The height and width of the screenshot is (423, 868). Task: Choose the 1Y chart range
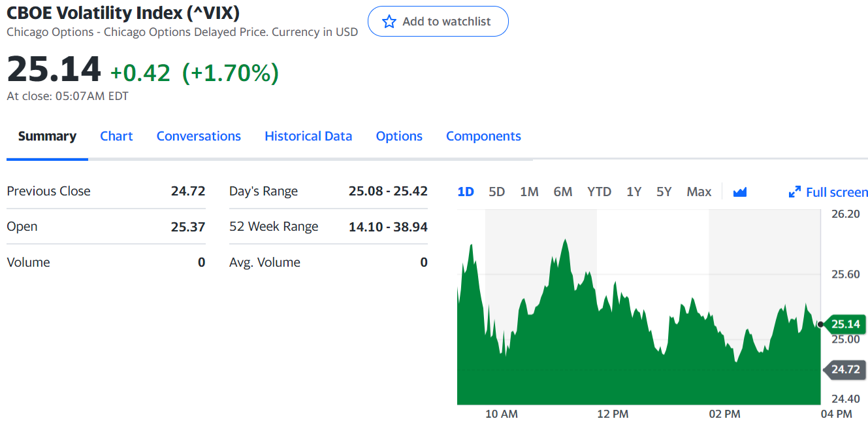coord(634,192)
